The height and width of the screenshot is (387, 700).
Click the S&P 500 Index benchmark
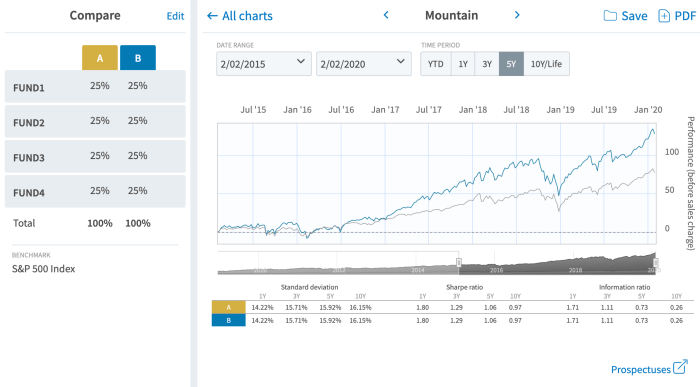(x=44, y=269)
